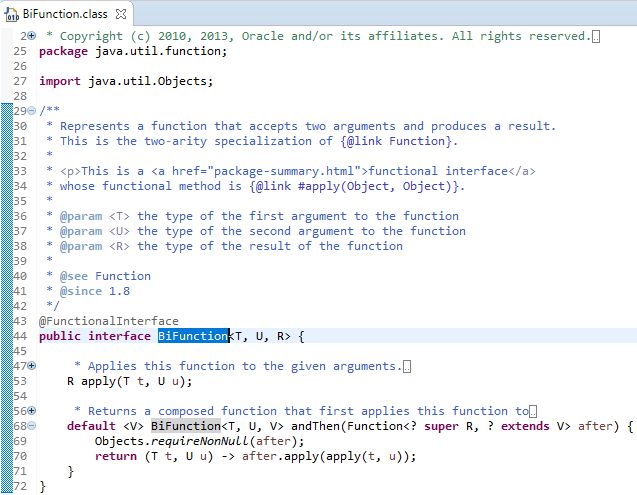Click the closing brace on line 72
The height and width of the screenshot is (495, 637).
pos(43,486)
